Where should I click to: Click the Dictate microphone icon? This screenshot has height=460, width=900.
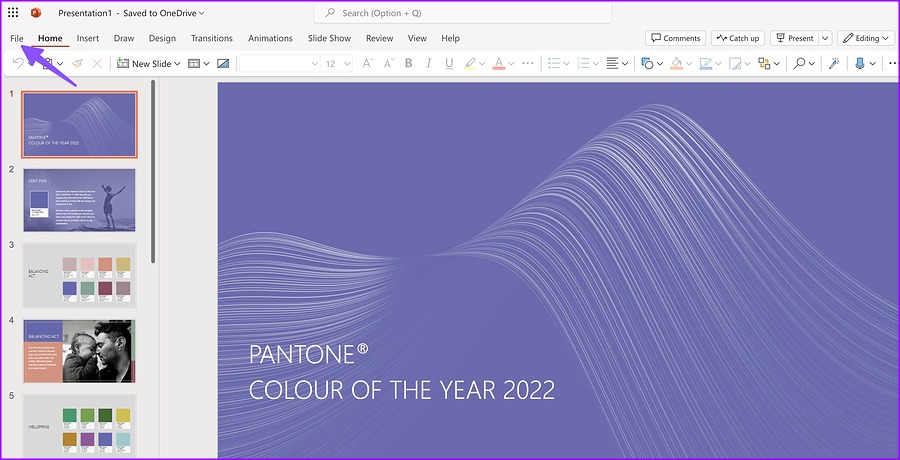coord(859,63)
